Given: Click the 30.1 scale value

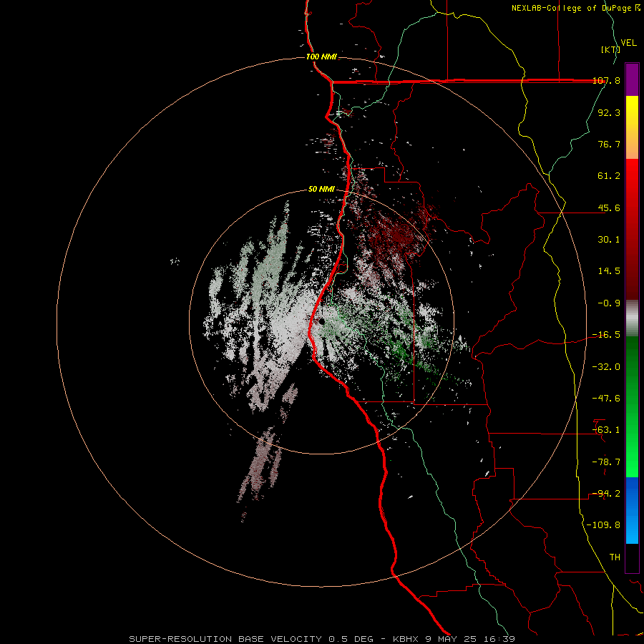Looking at the screenshot, I should click(x=609, y=240).
